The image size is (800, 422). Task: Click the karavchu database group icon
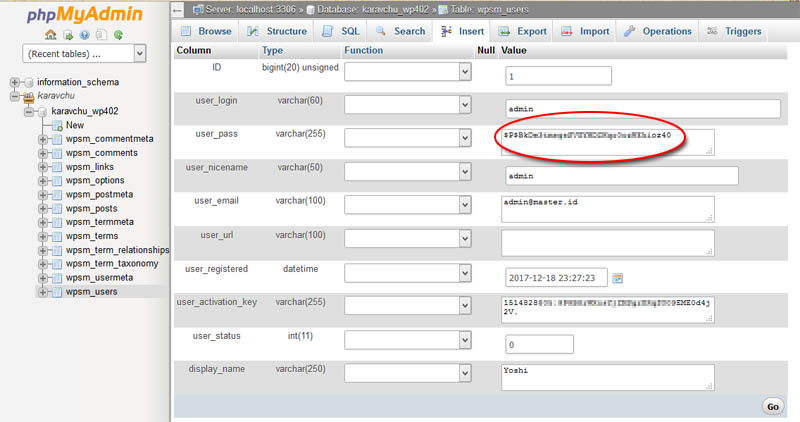pyautogui.click(x=29, y=96)
